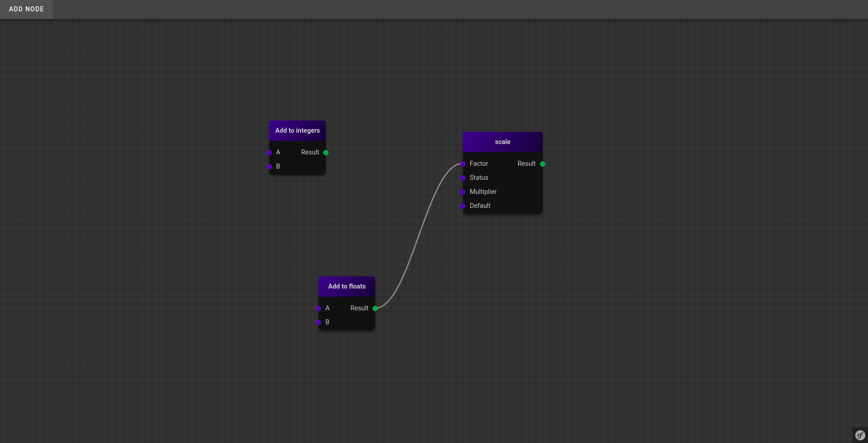The height and width of the screenshot is (443, 868).
Task: Click input port A on Add to floats
Action: click(319, 308)
